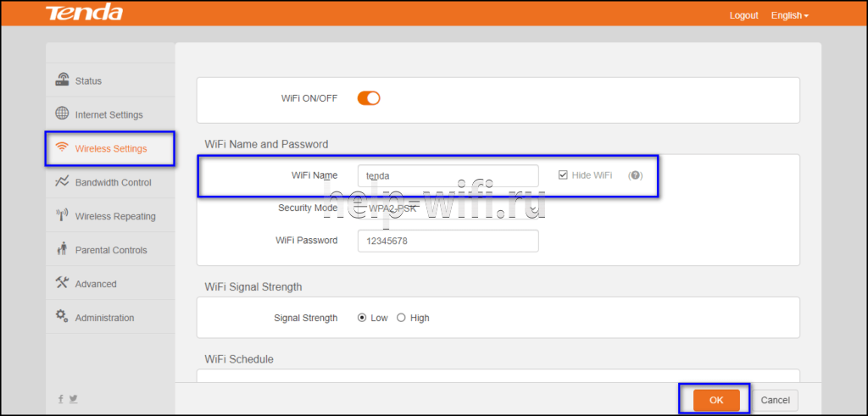Click the WiFi ON/OFF label
This screenshot has width=868, height=416.
[309, 98]
